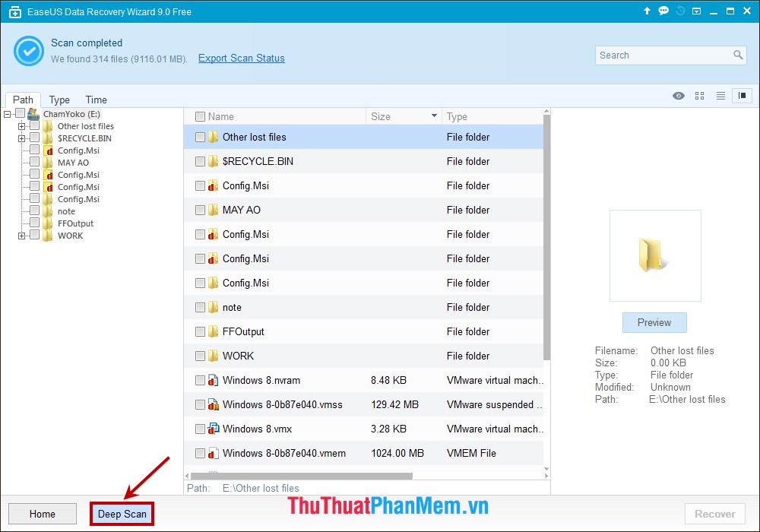The height and width of the screenshot is (532, 760).
Task: Switch to thumbnail grid view
Action: (x=699, y=96)
